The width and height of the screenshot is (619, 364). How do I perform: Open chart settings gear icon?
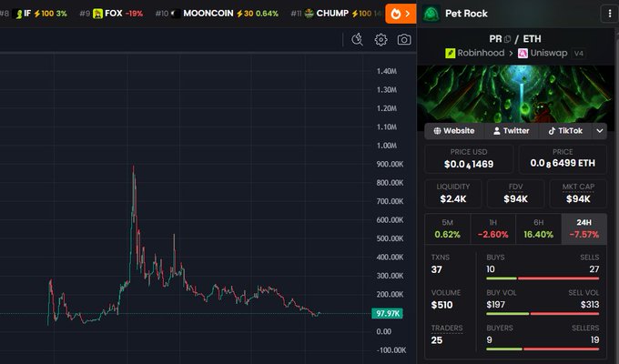381,39
